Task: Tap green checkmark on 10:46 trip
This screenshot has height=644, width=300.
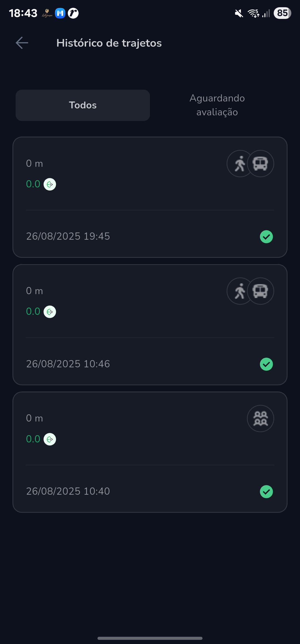Action: pyautogui.click(x=266, y=364)
